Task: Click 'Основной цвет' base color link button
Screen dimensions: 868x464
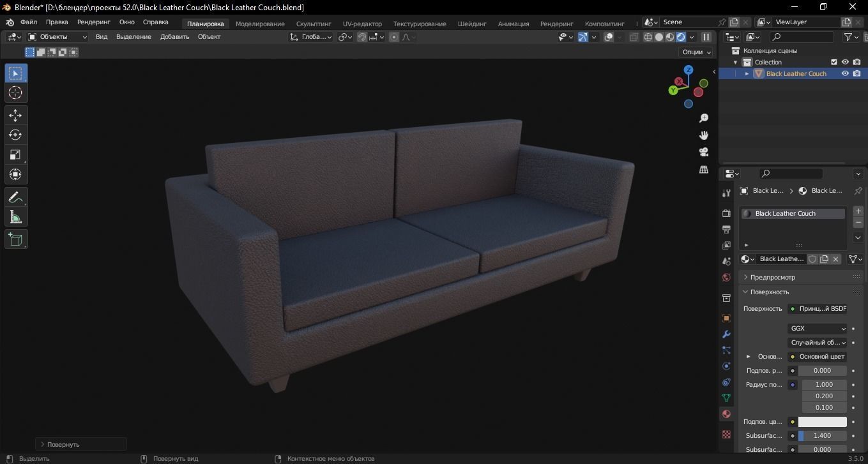Action: click(x=818, y=357)
